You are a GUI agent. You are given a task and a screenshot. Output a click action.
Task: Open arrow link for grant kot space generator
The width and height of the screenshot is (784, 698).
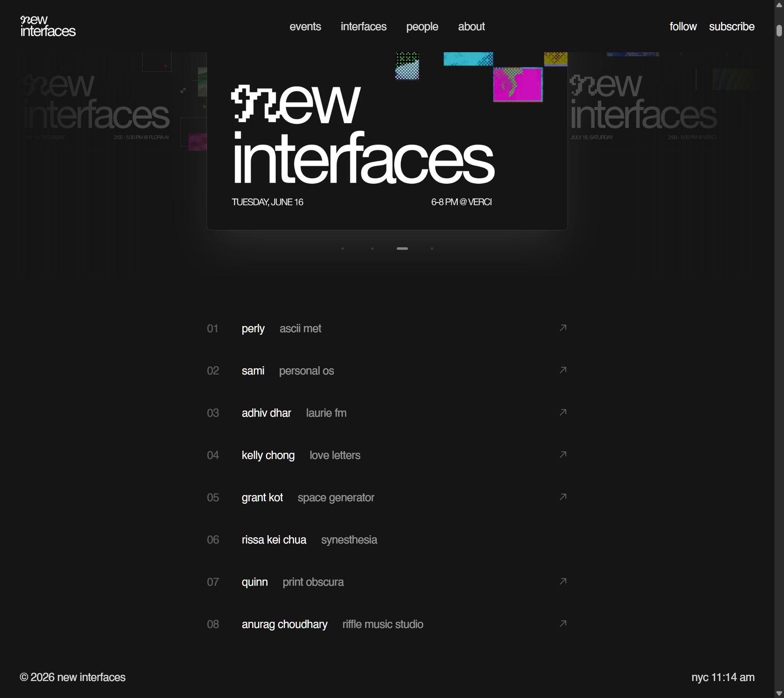(x=563, y=497)
